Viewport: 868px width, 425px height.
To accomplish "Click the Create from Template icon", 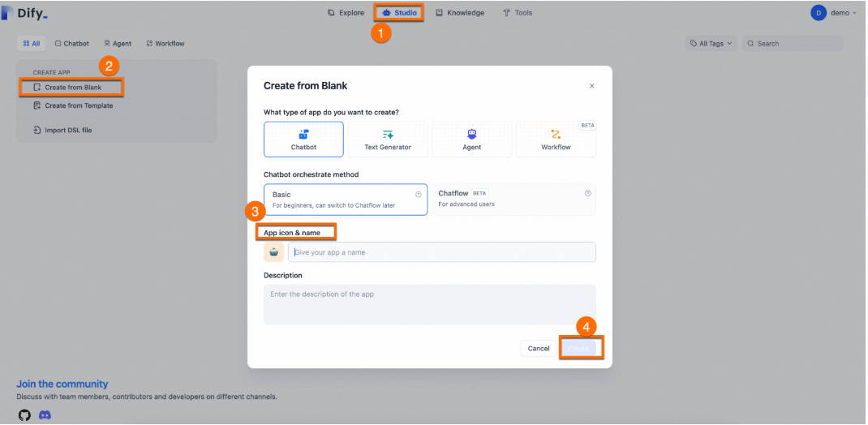I will coord(37,105).
